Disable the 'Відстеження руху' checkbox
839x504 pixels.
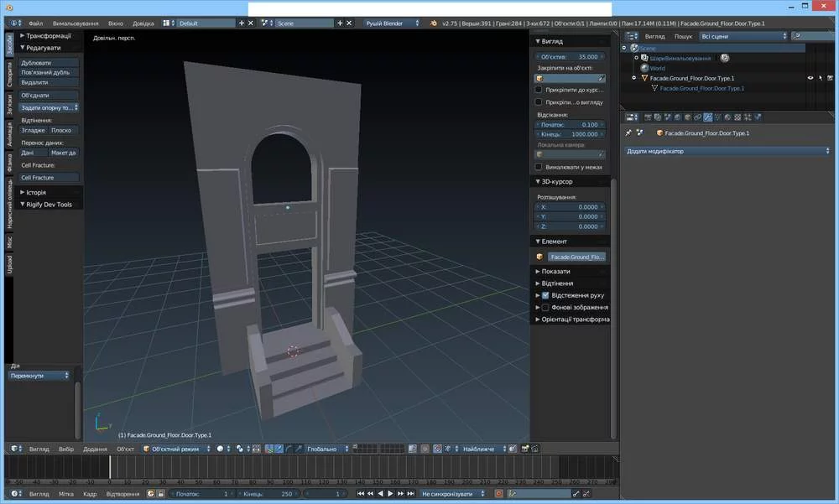pos(545,295)
